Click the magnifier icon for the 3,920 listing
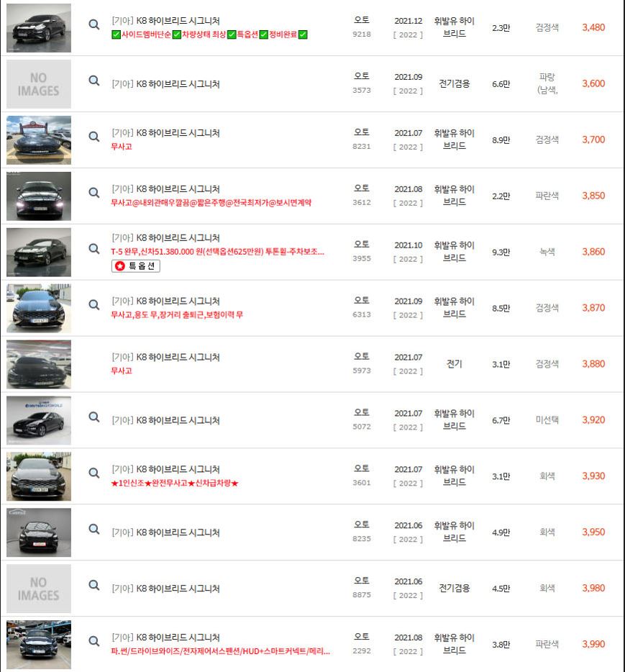The image size is (625, 672). point(93,417)
